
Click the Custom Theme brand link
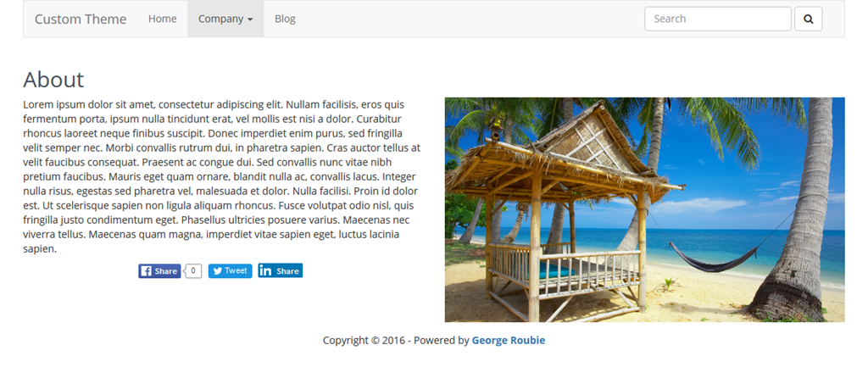(81, 19)
